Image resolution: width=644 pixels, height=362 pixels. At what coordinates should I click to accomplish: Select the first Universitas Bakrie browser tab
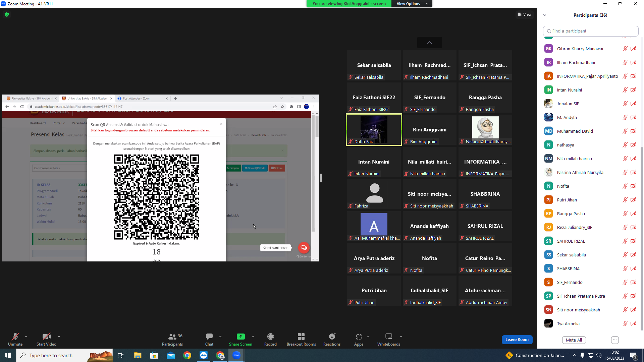tap(32, 98)
